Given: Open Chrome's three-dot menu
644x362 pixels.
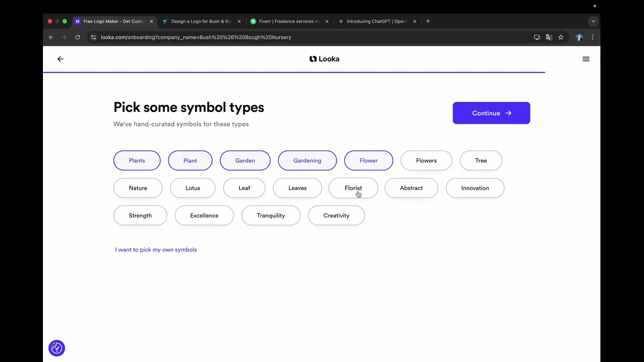Looking at the screenshot, I should coord(593,37).
